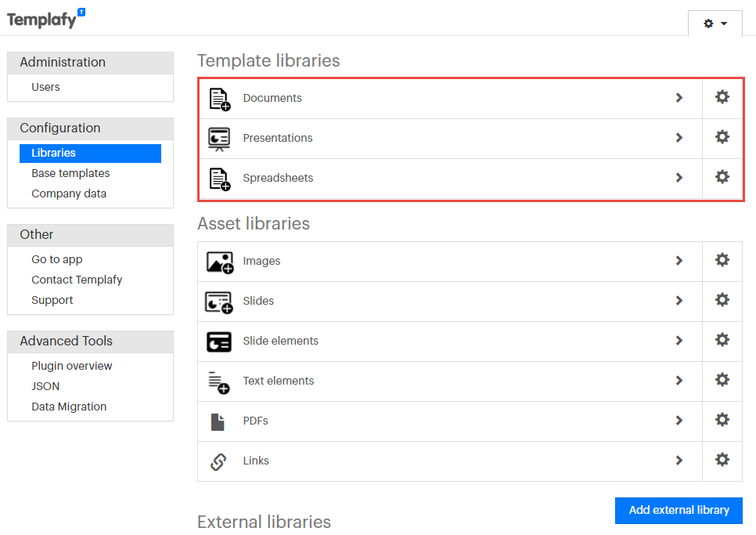Screen dimensions: 756x535
Task: Expand the Images library chevron
Action: click(679, 261)
